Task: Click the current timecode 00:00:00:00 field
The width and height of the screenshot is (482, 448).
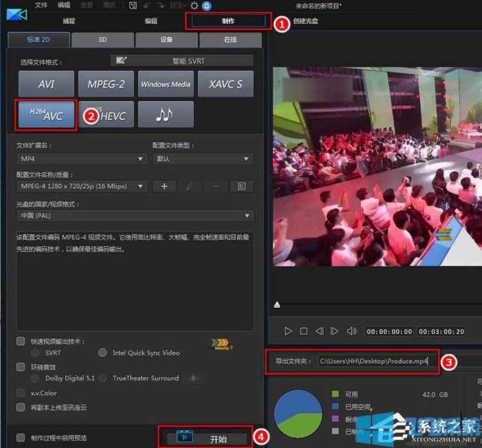Action: tap(389, 332)
